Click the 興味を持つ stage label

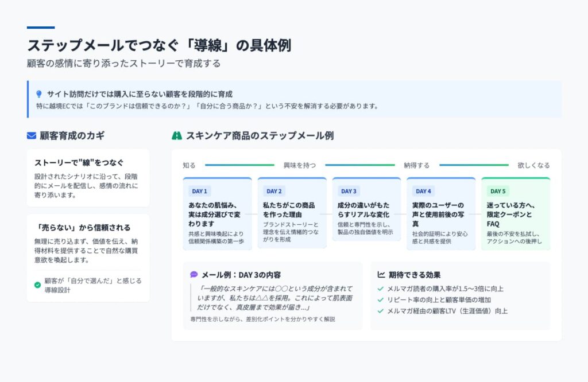tap(299, 165)
